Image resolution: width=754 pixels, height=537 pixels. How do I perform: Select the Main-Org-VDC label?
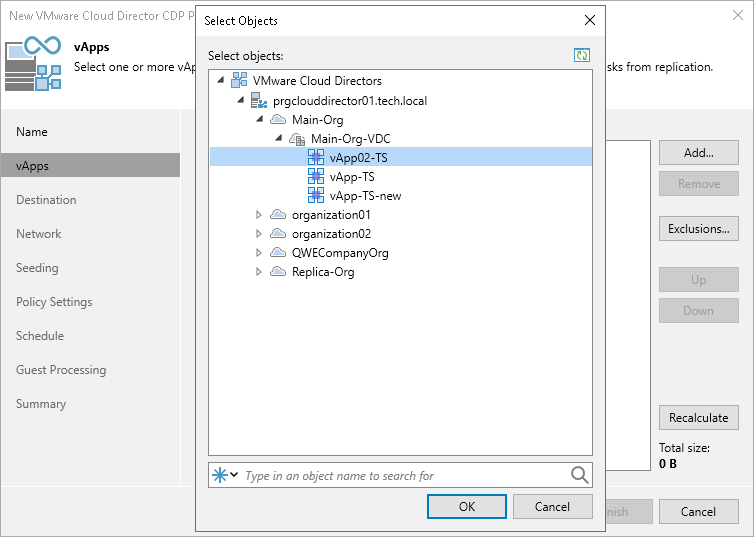tap(351, 139)
